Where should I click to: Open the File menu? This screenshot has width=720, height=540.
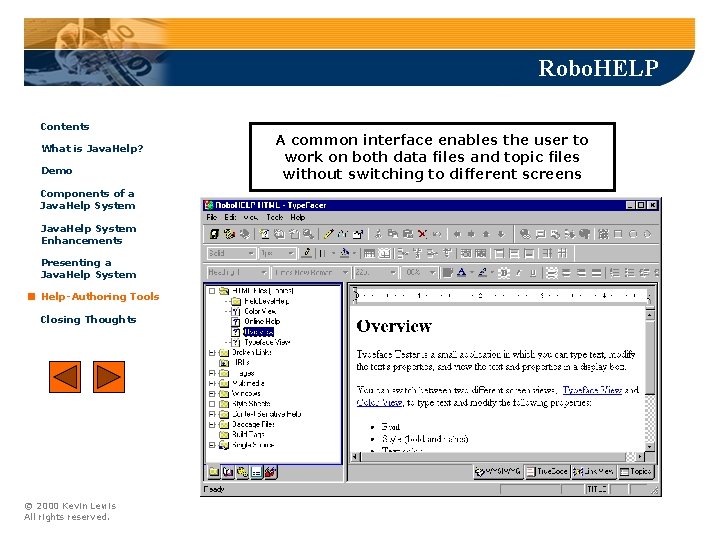[211, 217]
